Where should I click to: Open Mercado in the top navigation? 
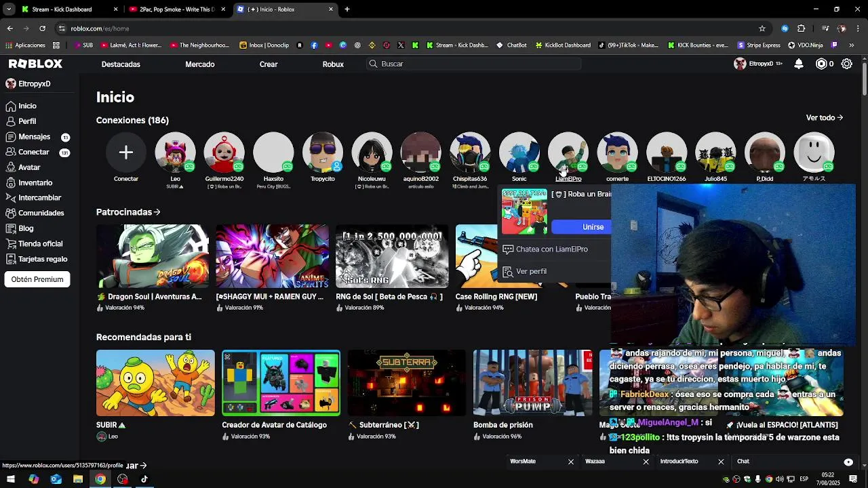(200, 64)
